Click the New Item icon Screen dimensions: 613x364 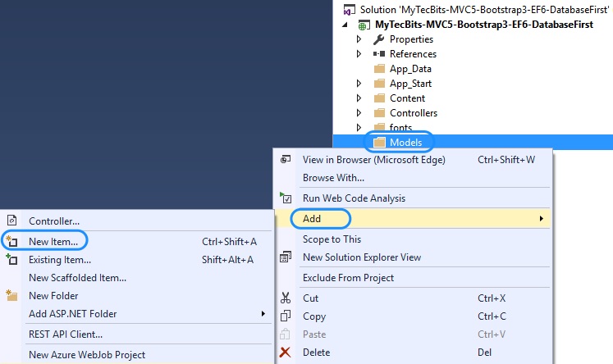pyautogui.click(x=11, y=241)
